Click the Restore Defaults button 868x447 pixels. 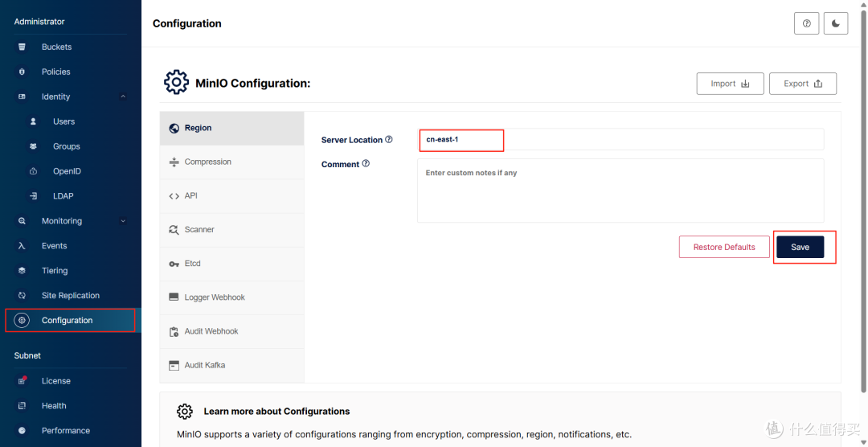tap(724, 247)
